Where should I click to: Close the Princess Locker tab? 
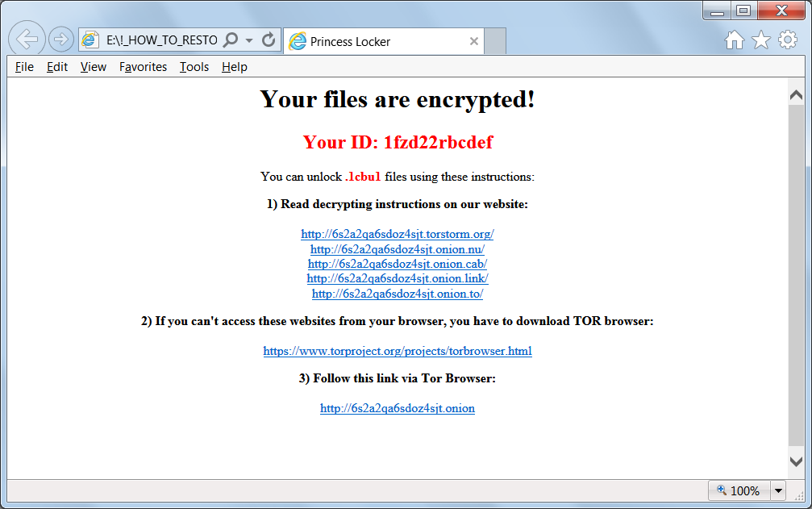click(474, 41)
